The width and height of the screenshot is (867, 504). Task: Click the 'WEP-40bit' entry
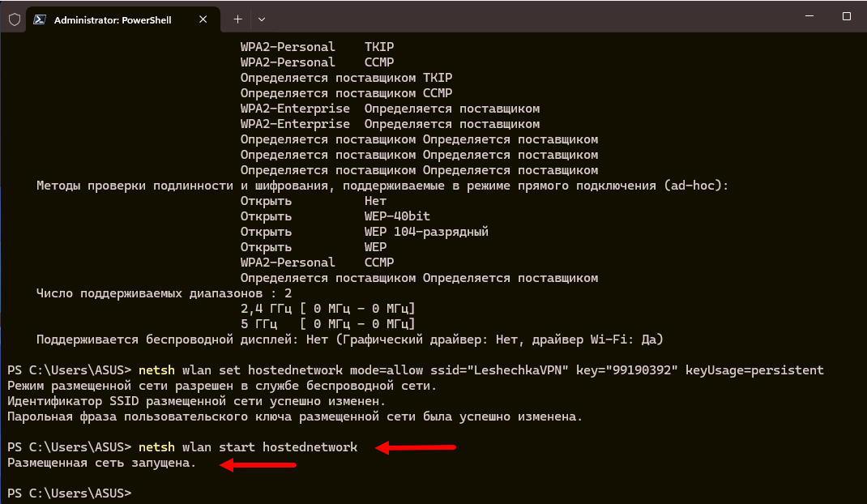click(x=397, y=216)
